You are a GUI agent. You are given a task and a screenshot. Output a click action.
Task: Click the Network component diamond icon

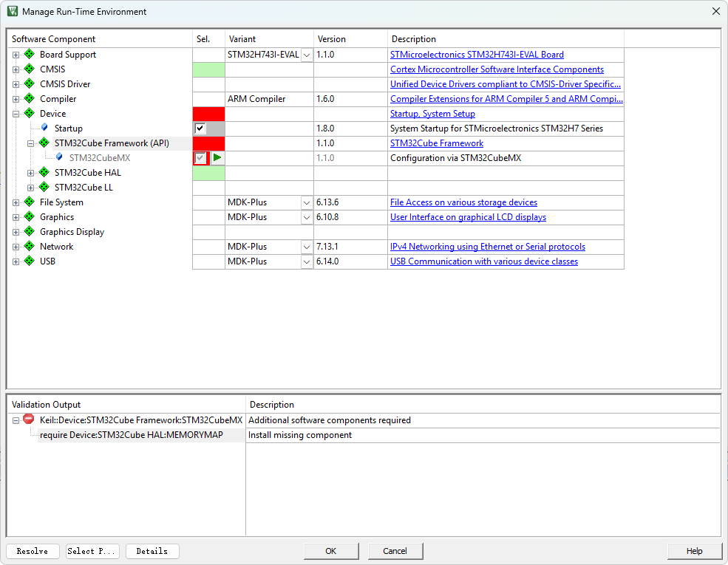(x=30, y=247)
